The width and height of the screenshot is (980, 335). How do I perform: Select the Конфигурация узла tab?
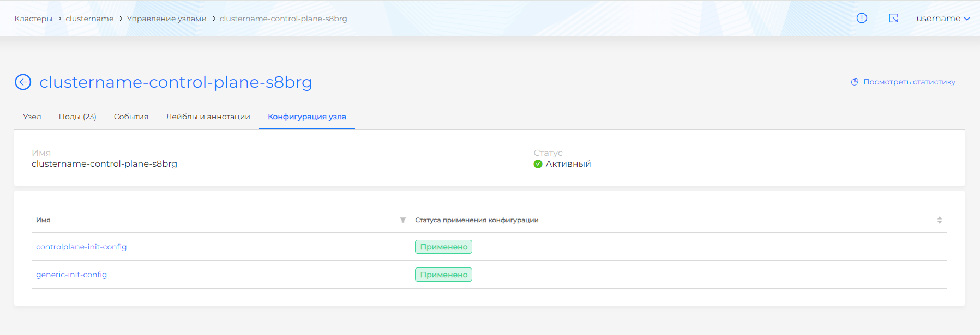(306, 117)
